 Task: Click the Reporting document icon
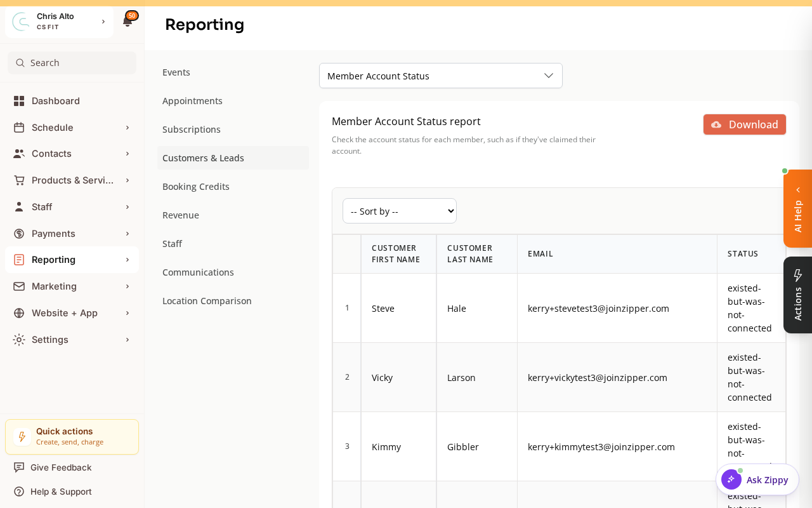(x=19, y=260)
